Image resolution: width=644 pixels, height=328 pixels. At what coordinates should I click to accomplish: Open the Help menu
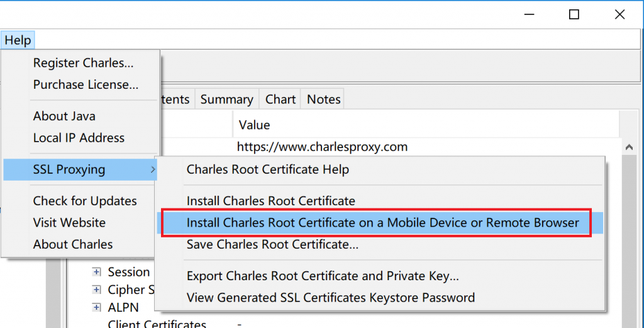click(18, 40)
